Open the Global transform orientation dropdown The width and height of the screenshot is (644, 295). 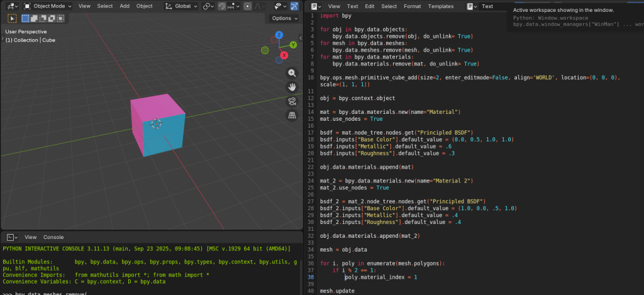(x=181, y=6)
